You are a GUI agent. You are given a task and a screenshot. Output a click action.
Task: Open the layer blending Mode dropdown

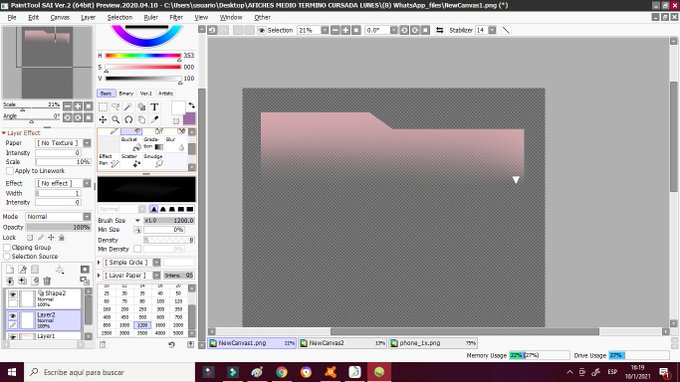click(x=87, y=216)
